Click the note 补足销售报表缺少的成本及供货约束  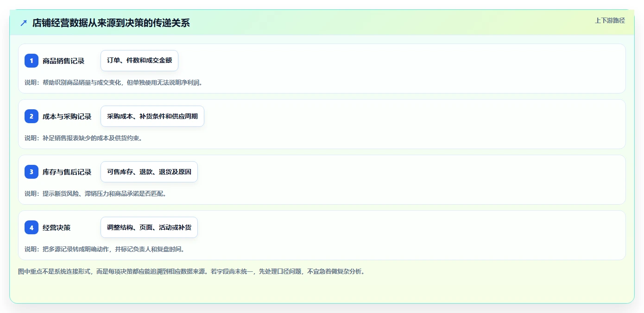pos(83,138)
